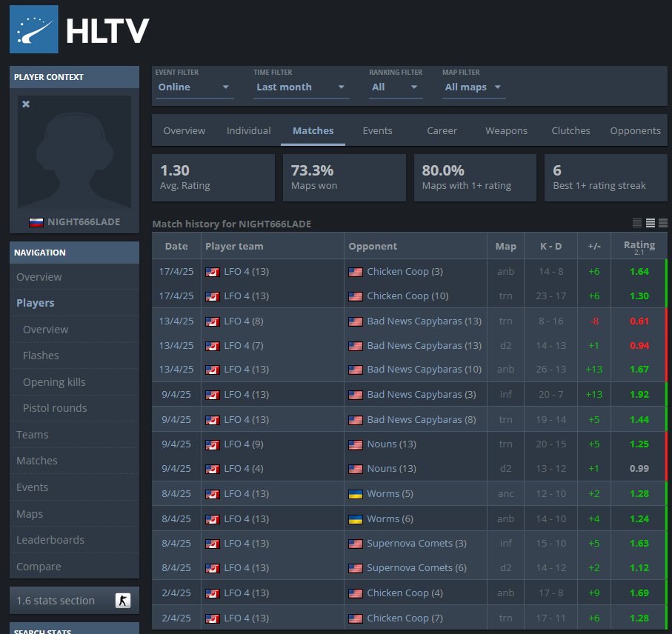Click the US flag beside Chicken Coop (3)
The image size is (672, 634).
point(356,272)
